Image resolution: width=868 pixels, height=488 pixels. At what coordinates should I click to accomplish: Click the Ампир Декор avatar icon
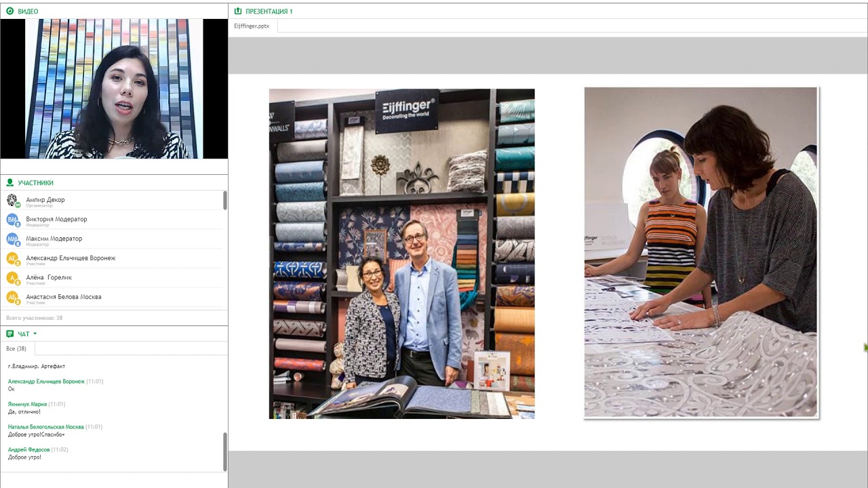[x=12, y=200]
